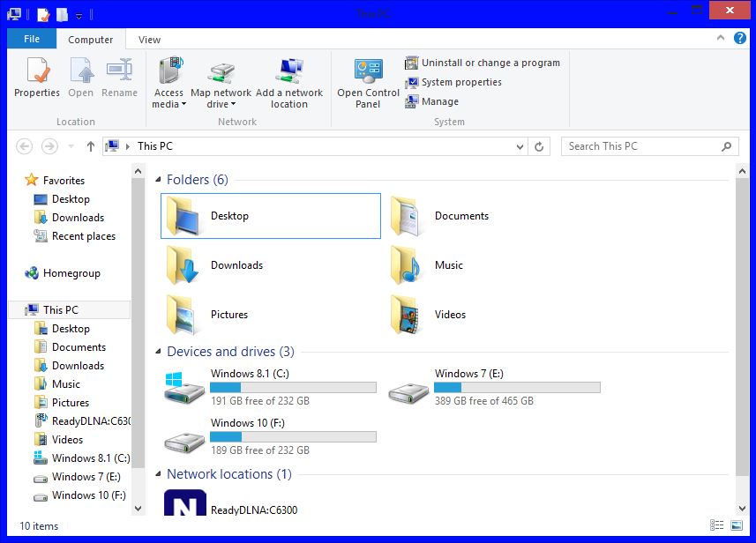Viewport: 756px width, 543px height.
Task: Collapse the ribbon with the chevron
Action: [720, 39]
